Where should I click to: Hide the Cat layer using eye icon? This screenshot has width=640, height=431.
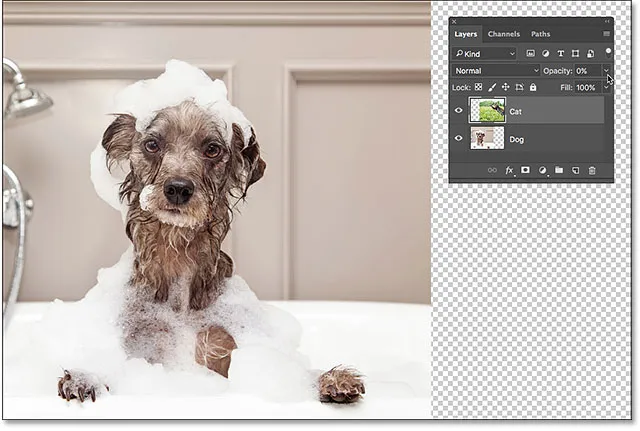(460, 111)
